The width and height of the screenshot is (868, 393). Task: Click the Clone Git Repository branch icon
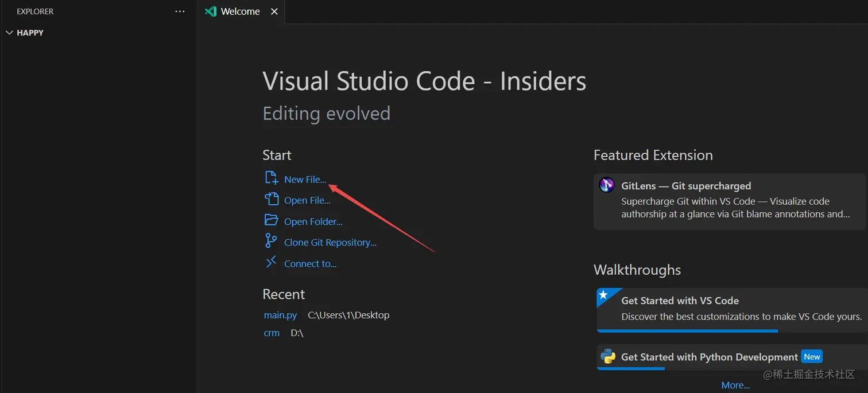pyautogui.click(x=271, y=241)
